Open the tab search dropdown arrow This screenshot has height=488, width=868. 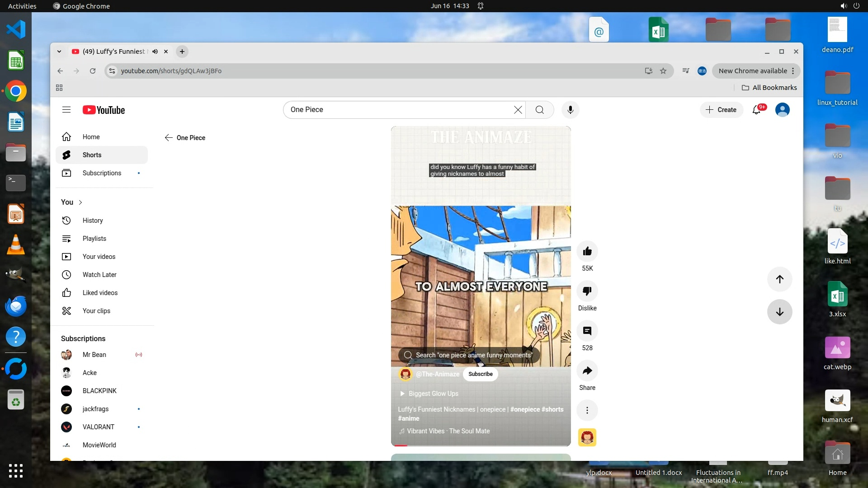pyautogui.click(x=59, y=52)
